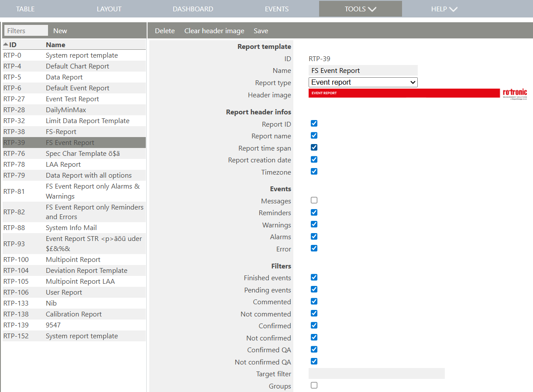Image resolution: width=533 pixels, height=392 pixels.
Task: Disable the Confirmed QA filter
Action: (x=314, y=349)
